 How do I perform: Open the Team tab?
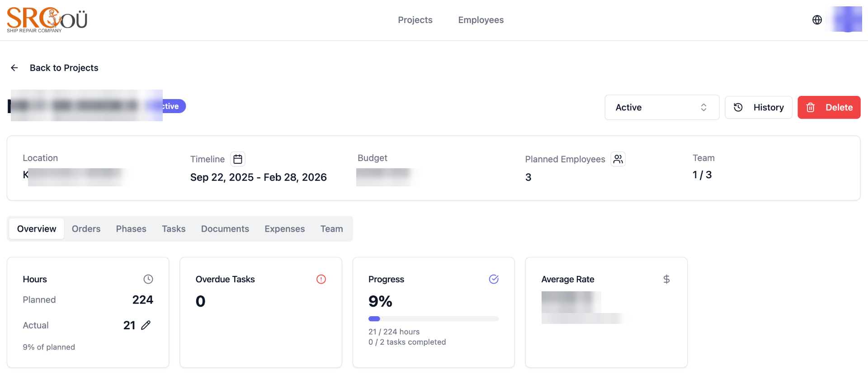tap(332, 229)
